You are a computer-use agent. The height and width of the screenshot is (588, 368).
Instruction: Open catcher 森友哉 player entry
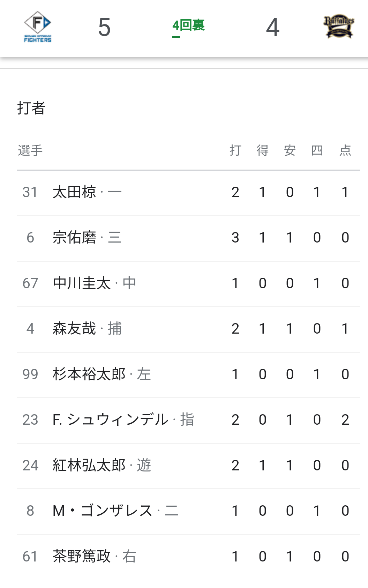(x=188, y=329)
